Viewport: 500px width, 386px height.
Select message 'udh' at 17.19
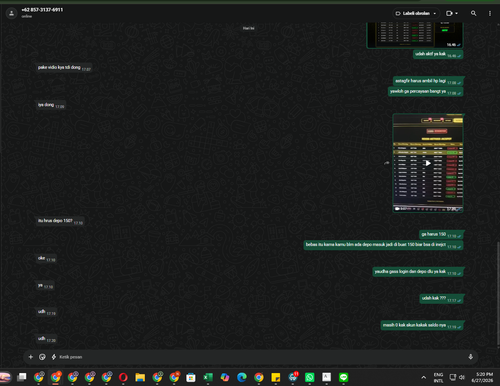(46, 312)
